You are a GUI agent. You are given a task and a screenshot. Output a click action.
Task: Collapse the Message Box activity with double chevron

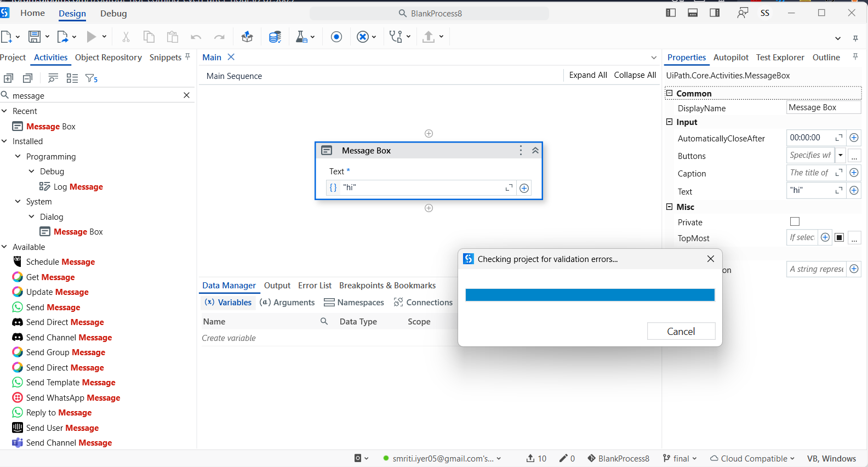pyautogui.click(x=535, y=150)
